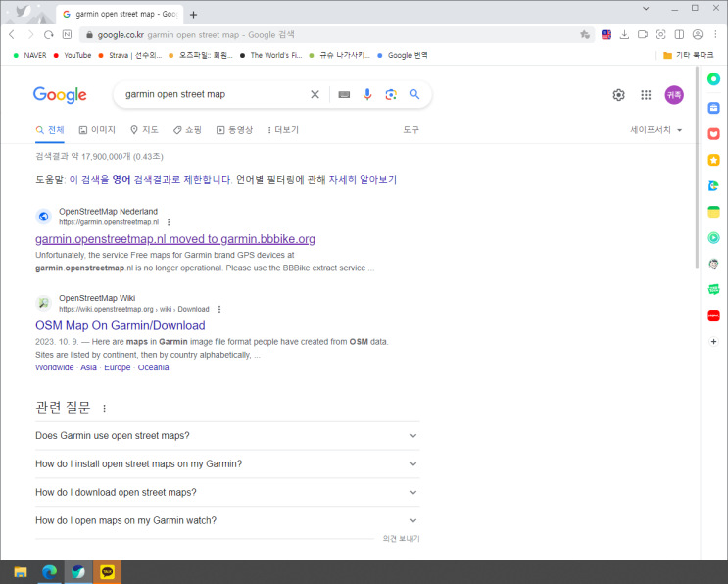Open the Google 번역 bookmark
This screenshot has width=728, height=584.
tap(403, 55)
